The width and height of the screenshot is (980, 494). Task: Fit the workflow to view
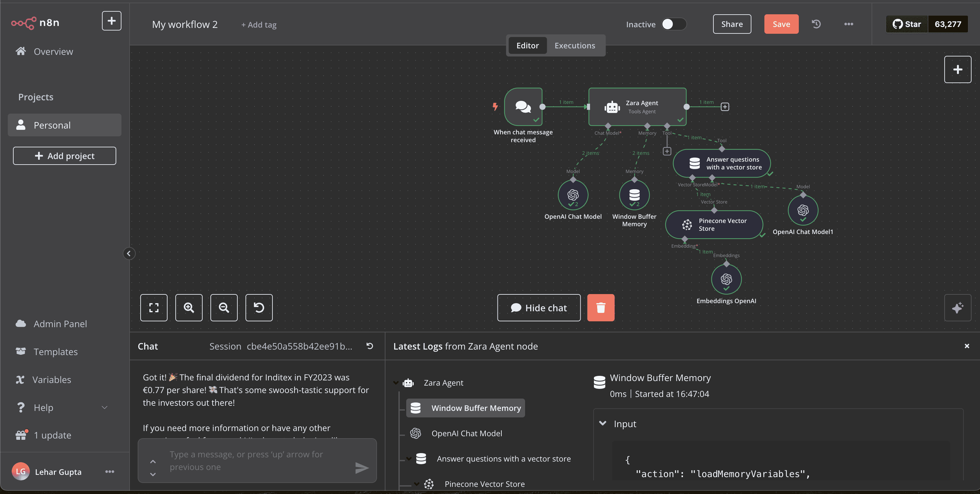[x=154, y=308]
